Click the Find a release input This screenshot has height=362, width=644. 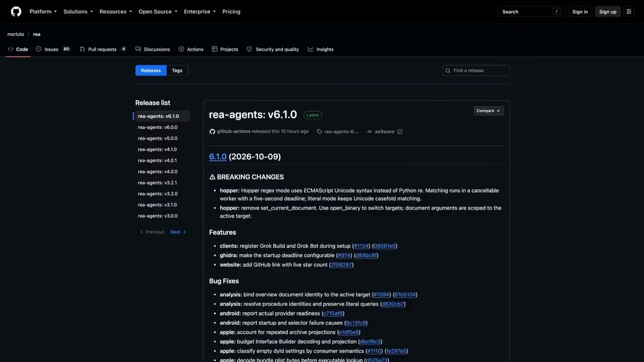point(476,70)
